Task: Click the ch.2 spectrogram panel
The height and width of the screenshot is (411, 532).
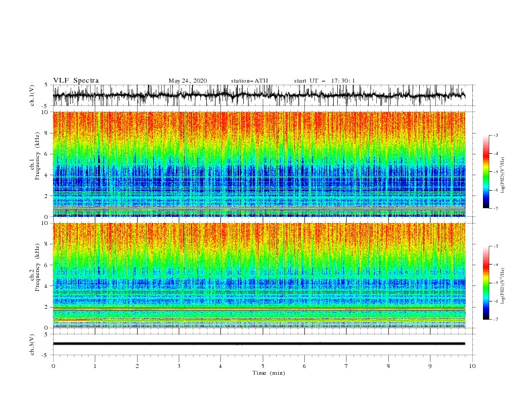Action: [x=259, y=275]
